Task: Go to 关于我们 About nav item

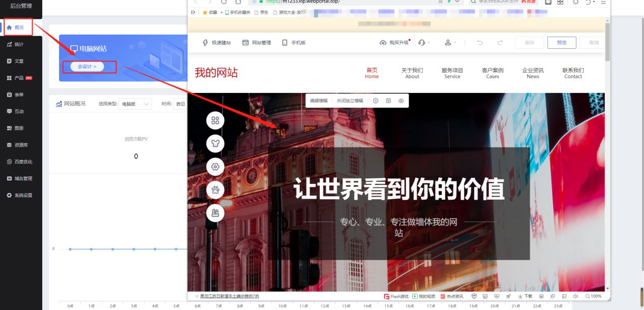Action: [x=412, y=73]
